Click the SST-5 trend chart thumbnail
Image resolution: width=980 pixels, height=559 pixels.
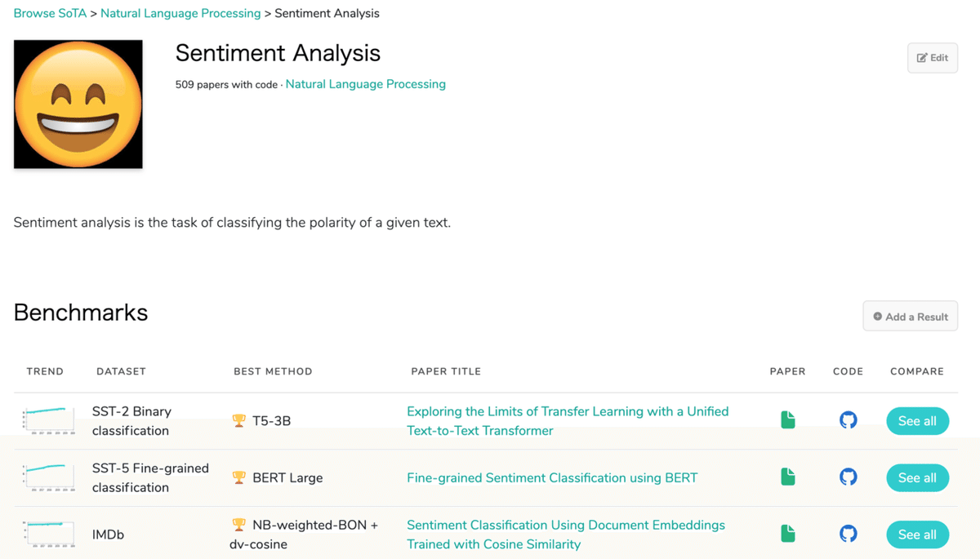49,477
